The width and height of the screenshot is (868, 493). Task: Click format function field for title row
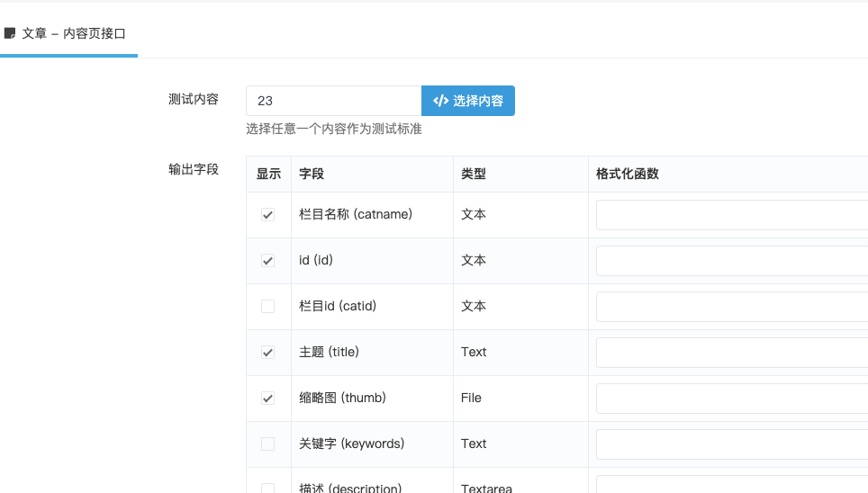pos(732,353)
